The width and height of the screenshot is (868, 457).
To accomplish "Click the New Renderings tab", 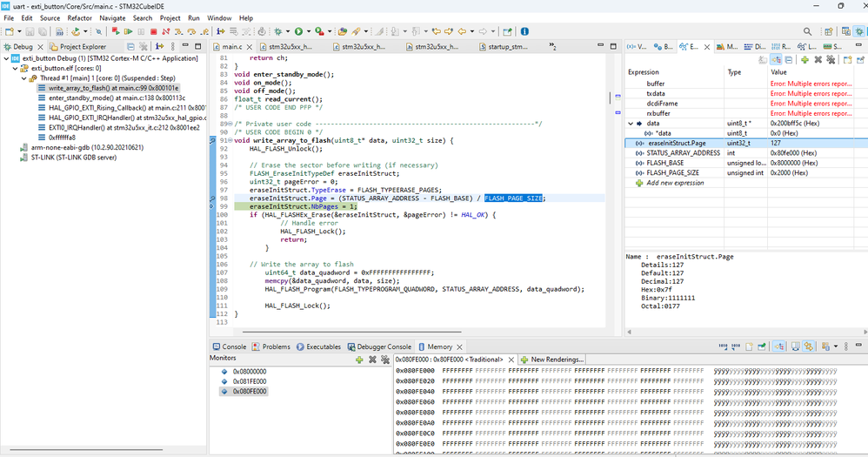I will (x=552, y=360).
